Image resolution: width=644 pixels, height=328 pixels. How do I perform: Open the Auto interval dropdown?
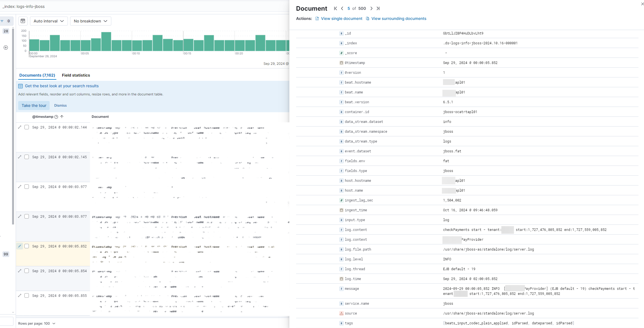click(x=49, y=21)
